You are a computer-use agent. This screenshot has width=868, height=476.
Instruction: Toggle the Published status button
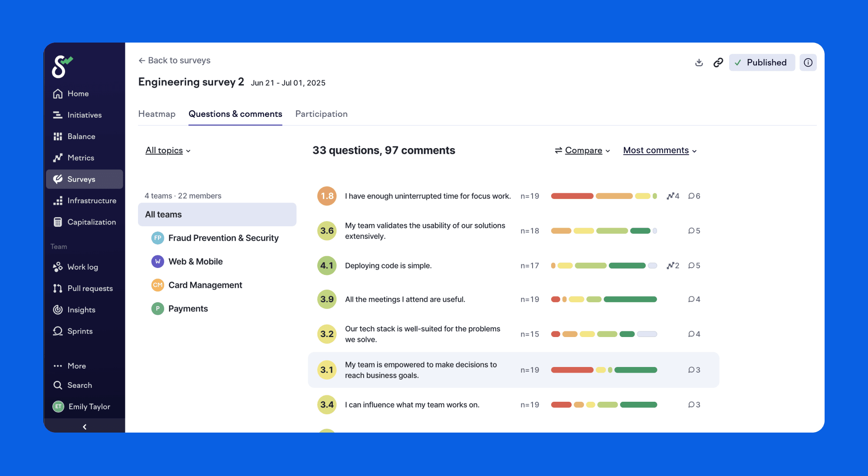[762, 63]
